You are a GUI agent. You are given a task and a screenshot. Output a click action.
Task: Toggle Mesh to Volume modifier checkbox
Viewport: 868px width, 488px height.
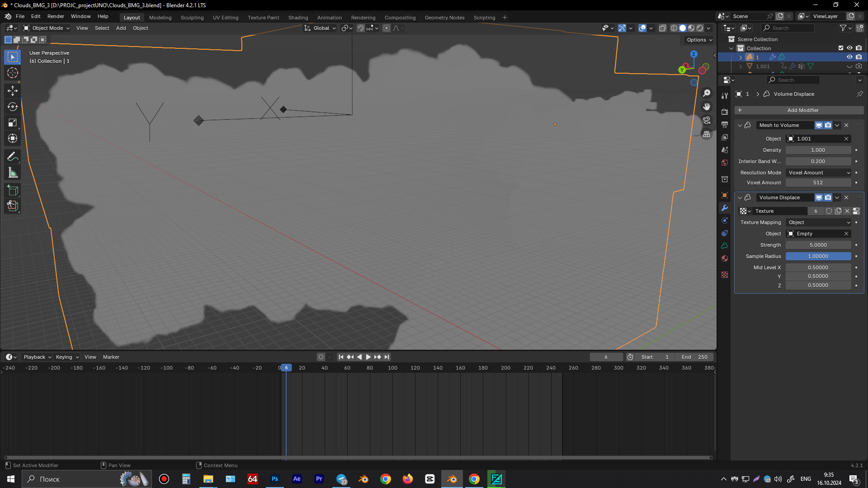click(739, 125)
